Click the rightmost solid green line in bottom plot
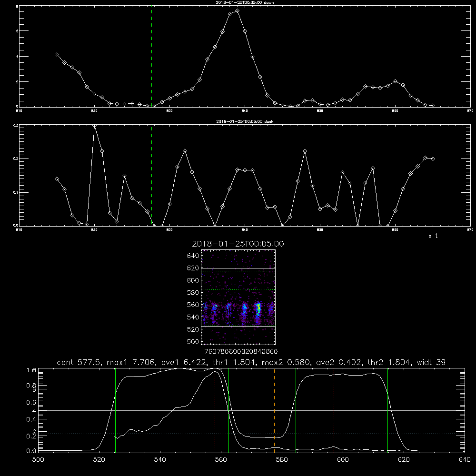This screenshot has width=476, height=476. click(387, 410)
